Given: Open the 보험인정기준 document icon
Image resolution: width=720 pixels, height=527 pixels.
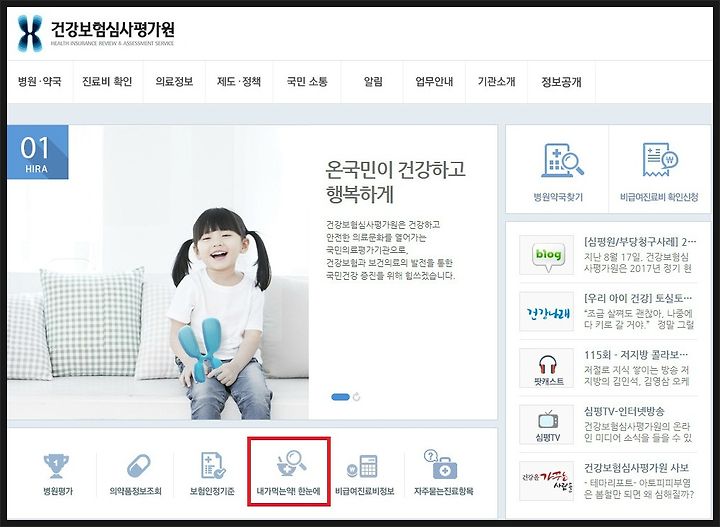Looking at the screenshot, I should click(213, 465).
